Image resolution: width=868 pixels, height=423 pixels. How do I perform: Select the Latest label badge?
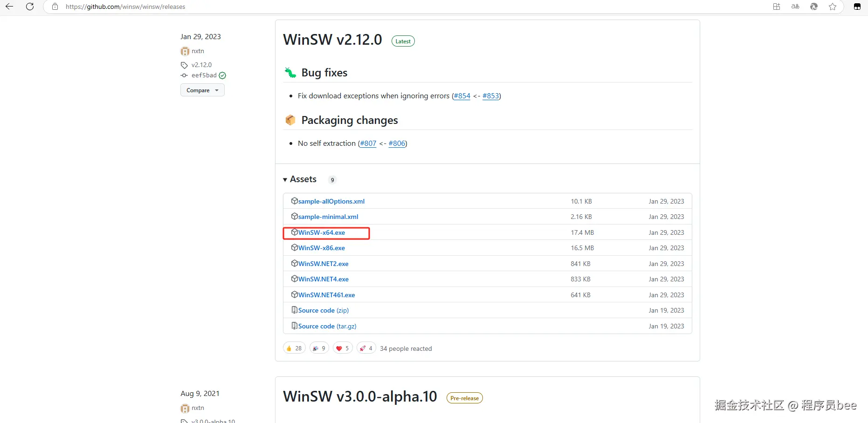pyautogui.click(x=403, y=41)
